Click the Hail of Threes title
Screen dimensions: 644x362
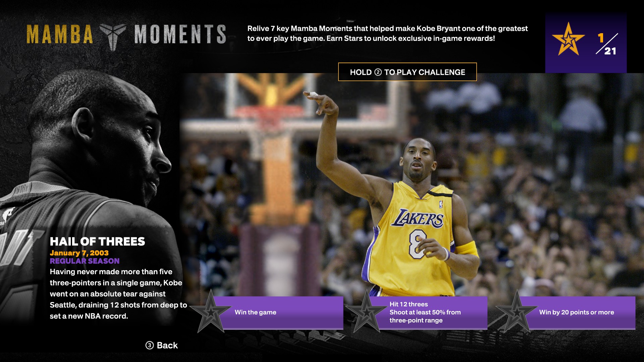97,241
